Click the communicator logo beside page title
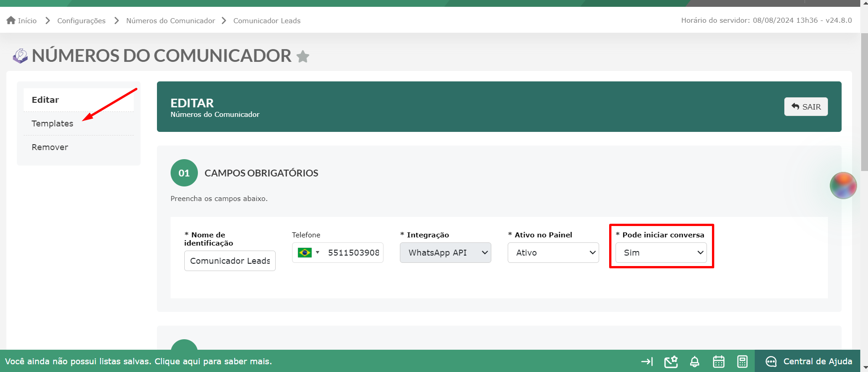Viewport: 868px width, 372px height. click(20, 56)
